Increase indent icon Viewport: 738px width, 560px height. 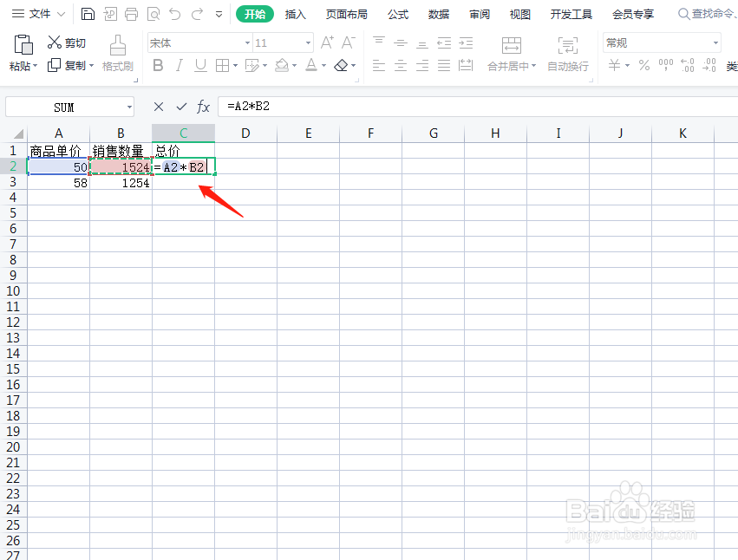coord(466,43)
